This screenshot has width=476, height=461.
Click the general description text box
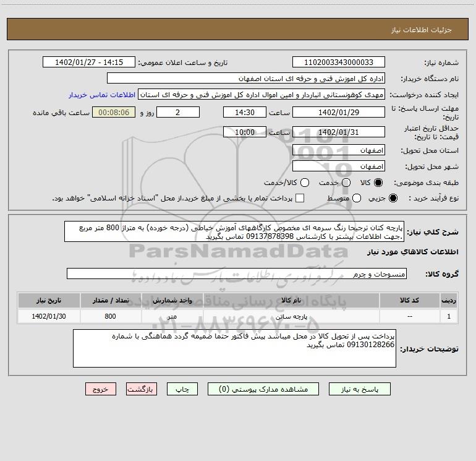pos(234,231)
